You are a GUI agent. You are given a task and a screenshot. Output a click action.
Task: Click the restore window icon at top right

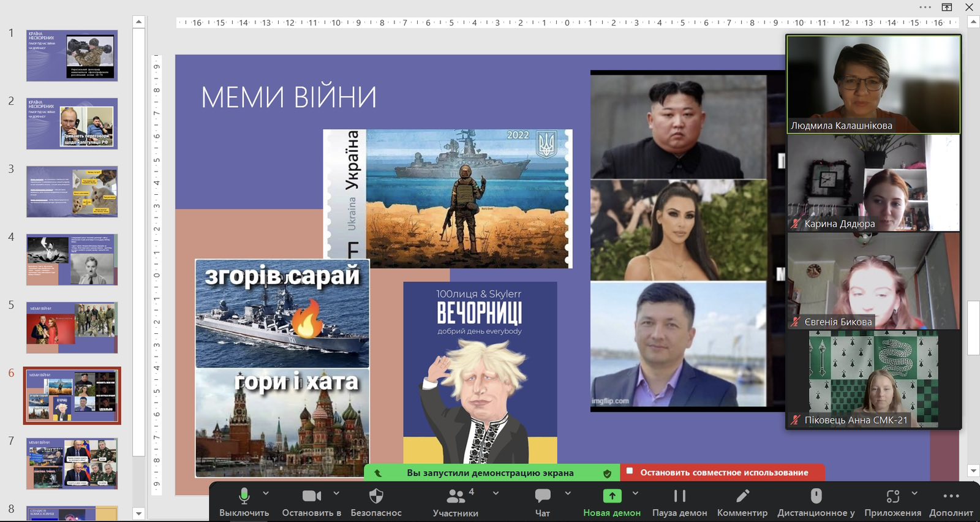947,7
